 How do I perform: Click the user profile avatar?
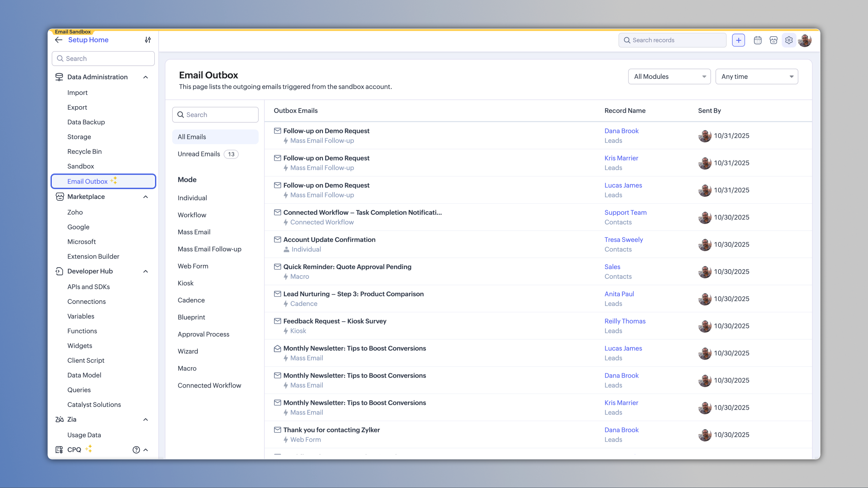tap(805, 40)
